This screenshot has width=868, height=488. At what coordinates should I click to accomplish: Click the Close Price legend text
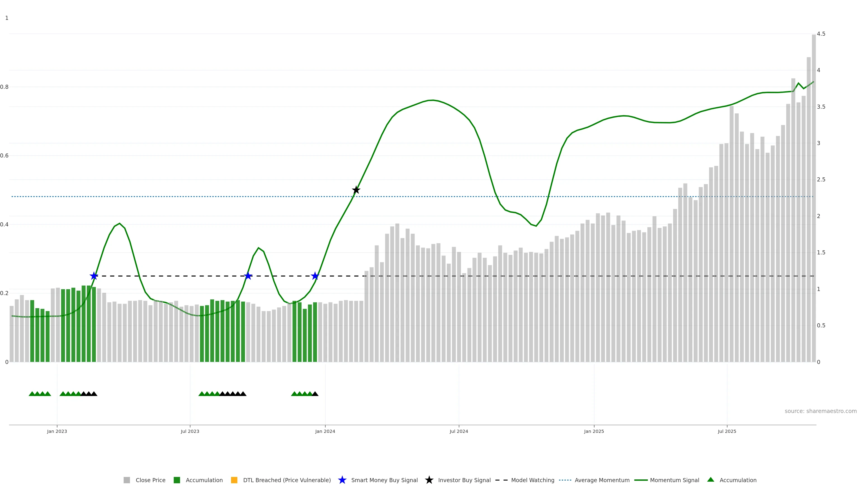pyautogui.click(x=150, y=480)
